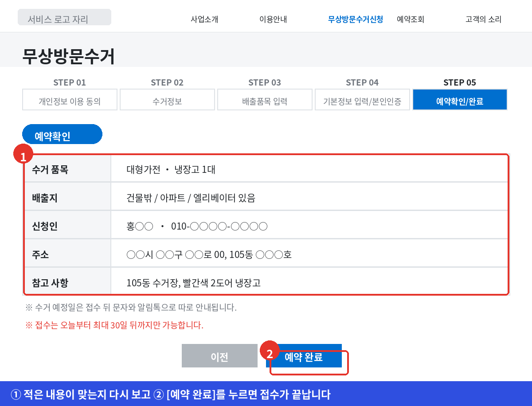Click the STEP 02 label

tap(167, 82)
